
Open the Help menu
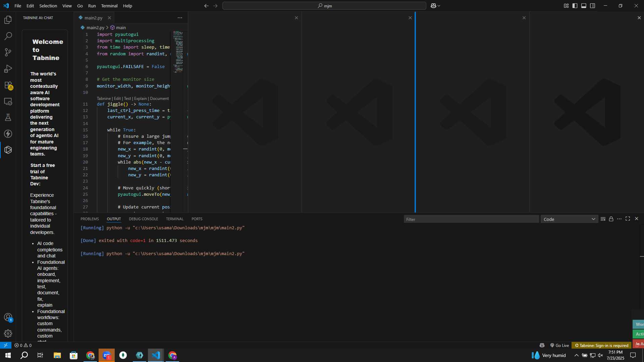tap(127, 6)
